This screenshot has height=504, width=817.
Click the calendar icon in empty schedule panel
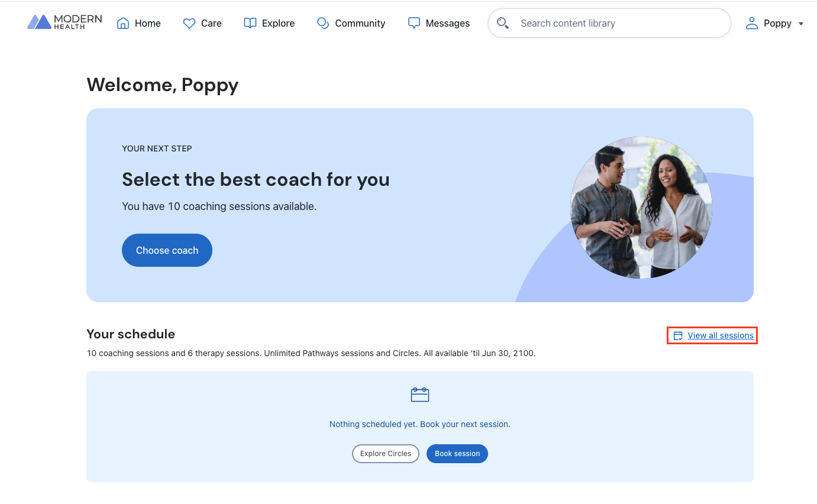[419, 395]
